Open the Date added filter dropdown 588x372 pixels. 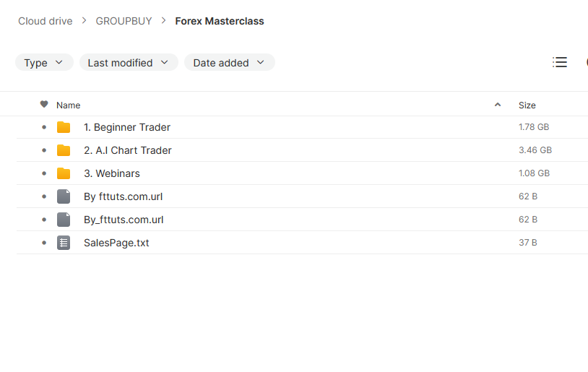point(230,62)
